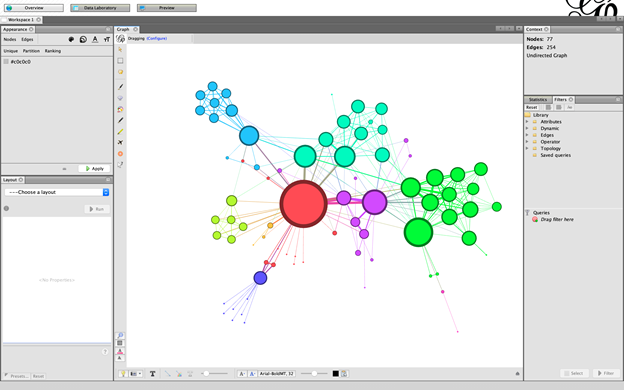Select the airplane shortest path tool
624x390 pixels.
[120, 142]
